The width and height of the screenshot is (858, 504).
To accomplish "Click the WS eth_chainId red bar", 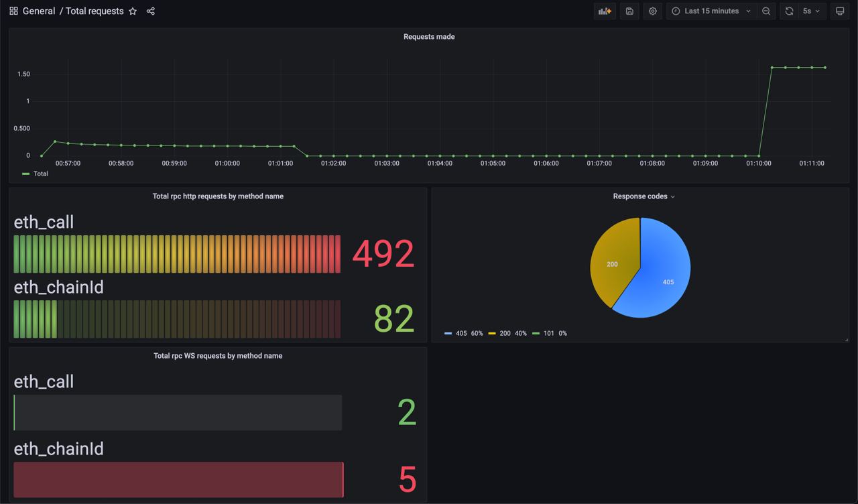I will [178, 480].
